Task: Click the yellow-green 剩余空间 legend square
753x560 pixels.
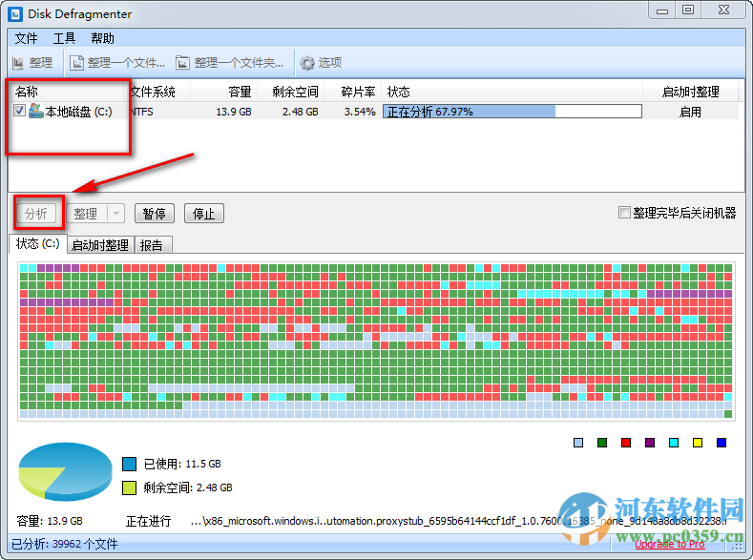Action: pos(129,488)
